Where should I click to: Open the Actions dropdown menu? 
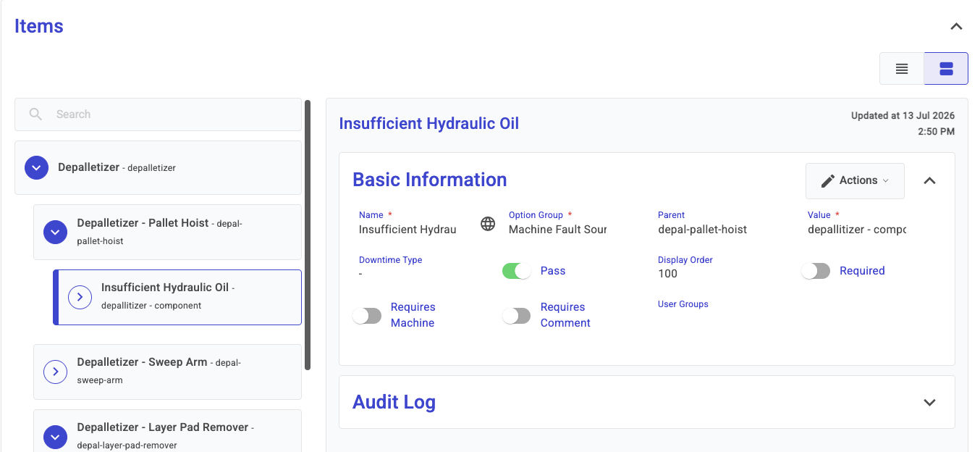(855, 180)
